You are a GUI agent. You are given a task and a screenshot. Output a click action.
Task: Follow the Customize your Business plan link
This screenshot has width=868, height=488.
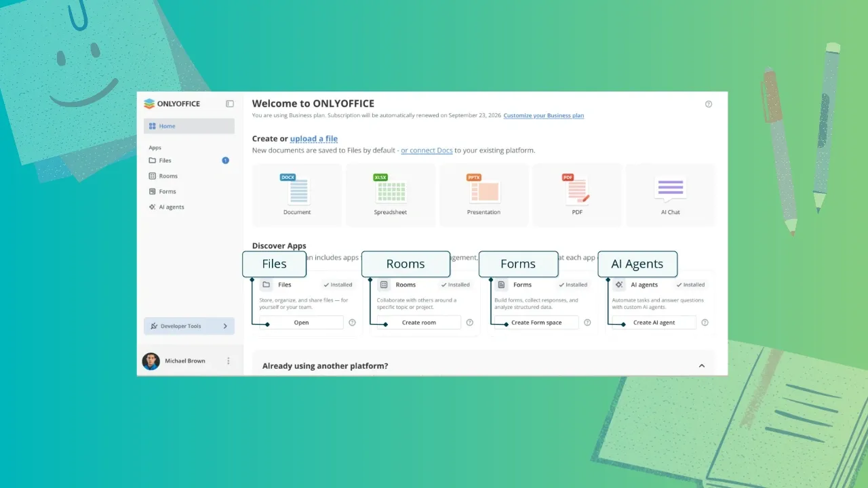[x=544, y=116]
